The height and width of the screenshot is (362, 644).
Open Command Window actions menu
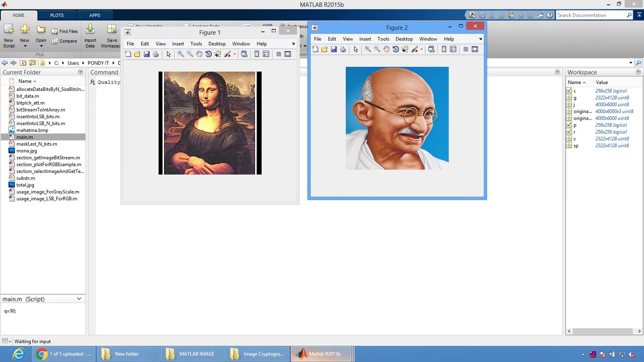click(557, 72)
